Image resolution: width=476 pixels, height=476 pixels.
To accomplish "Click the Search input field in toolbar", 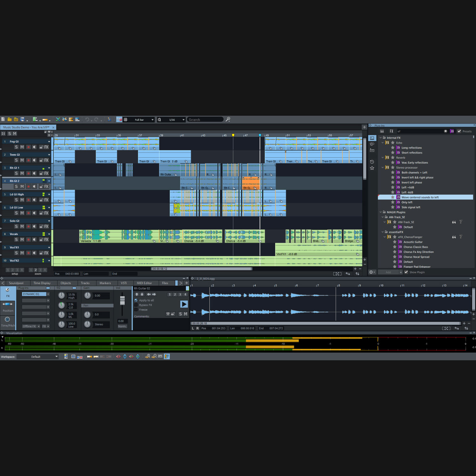I will pos(205,120).
